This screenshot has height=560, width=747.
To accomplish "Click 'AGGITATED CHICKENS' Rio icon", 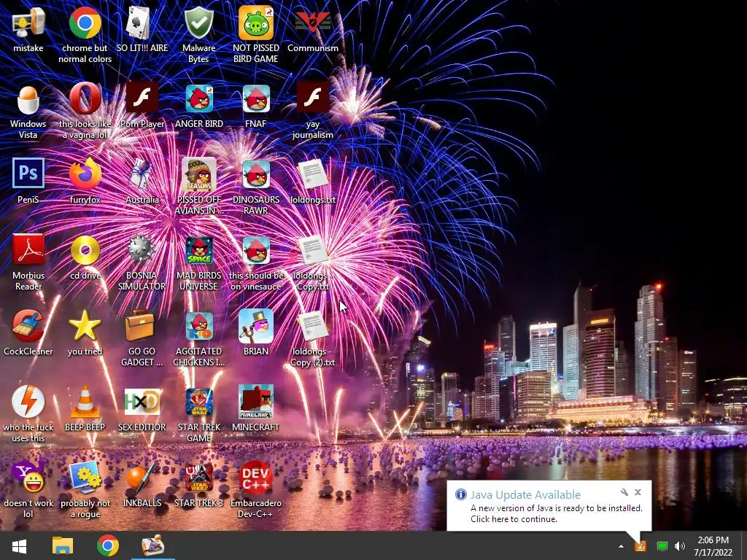I will click(199, 326).
